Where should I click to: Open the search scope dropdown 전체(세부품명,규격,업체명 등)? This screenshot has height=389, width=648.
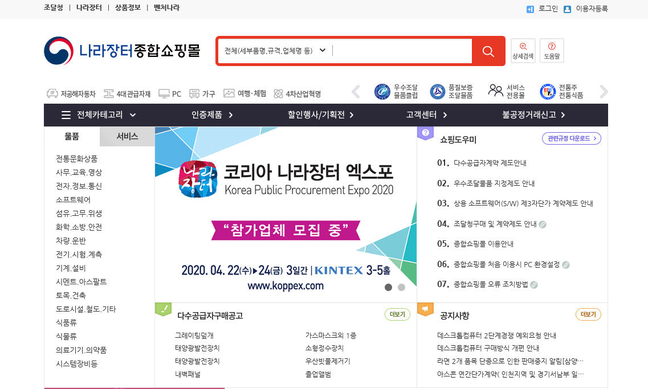coord(275,51)
